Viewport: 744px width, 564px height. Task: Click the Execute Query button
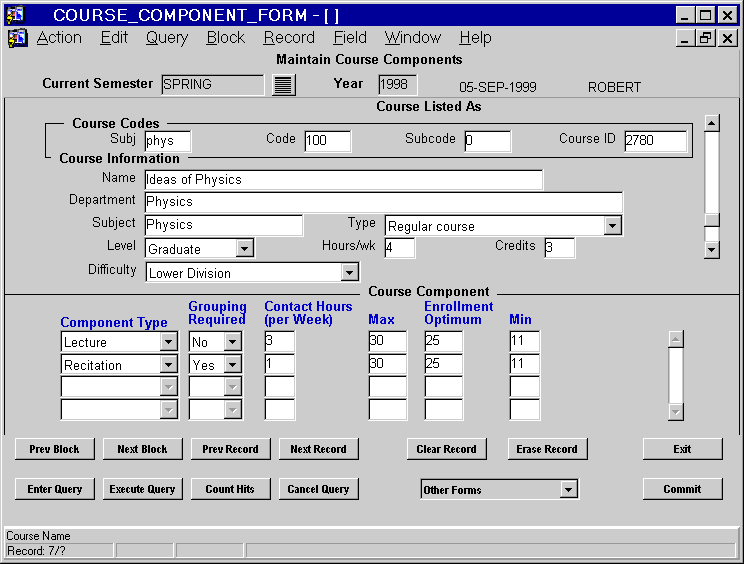[142, 489]
